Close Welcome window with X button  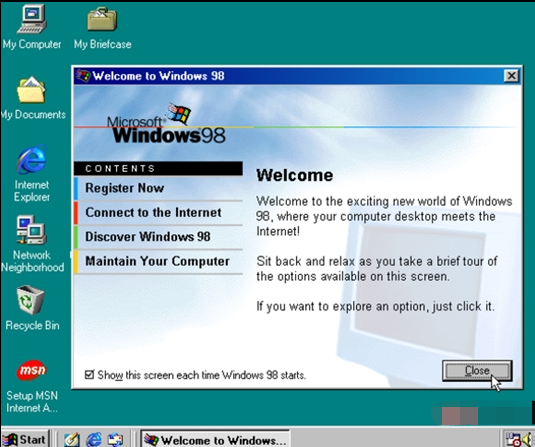(x=511, y=76)
